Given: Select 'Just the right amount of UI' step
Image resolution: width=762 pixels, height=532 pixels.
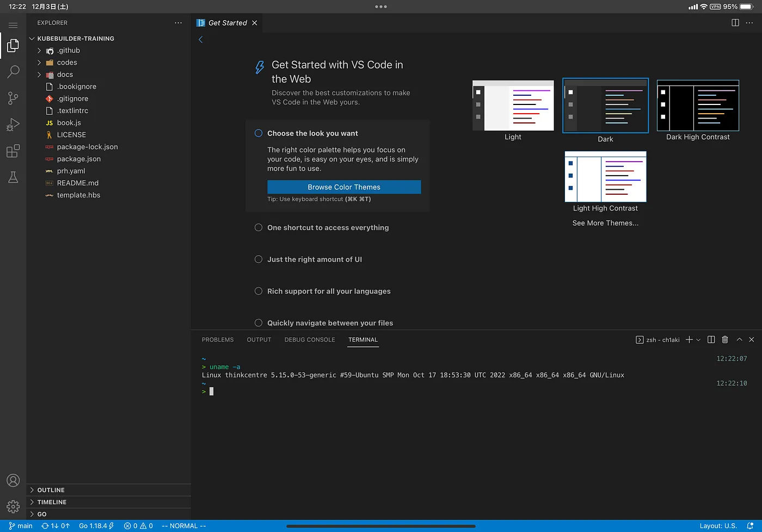Looking at the screenshot, I should pyautogui.click(x=314, y=259).
